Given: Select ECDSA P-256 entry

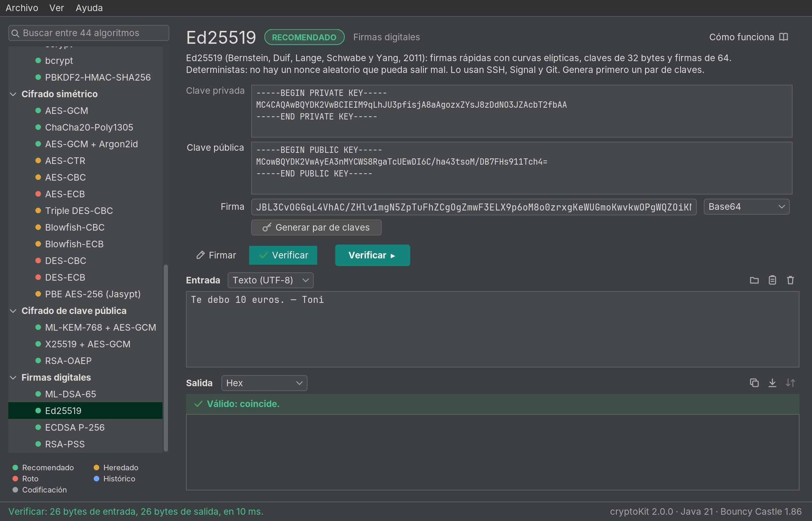Looking at the screenshot, I should click(85, 428).
